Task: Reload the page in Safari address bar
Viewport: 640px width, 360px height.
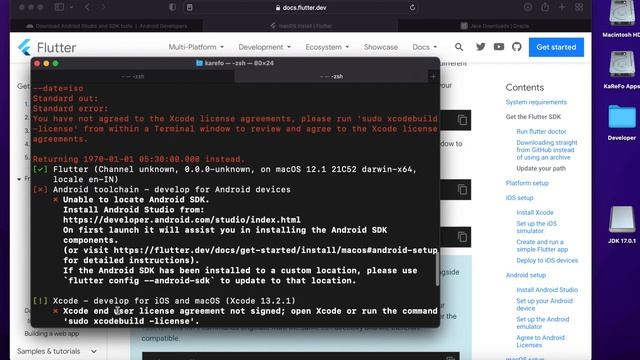Action: click(x=412, y=7)
